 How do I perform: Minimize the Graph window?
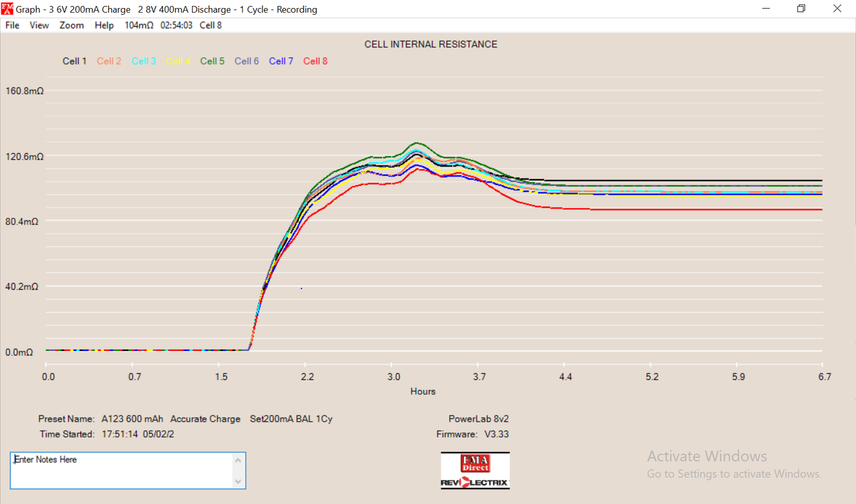click(x=766, y=9)
